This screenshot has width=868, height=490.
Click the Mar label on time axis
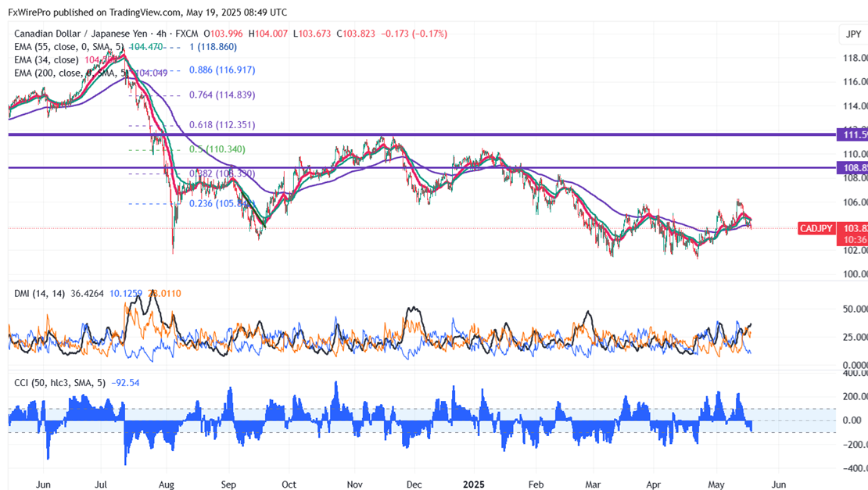pyautogui.click(x=593, y=485)
